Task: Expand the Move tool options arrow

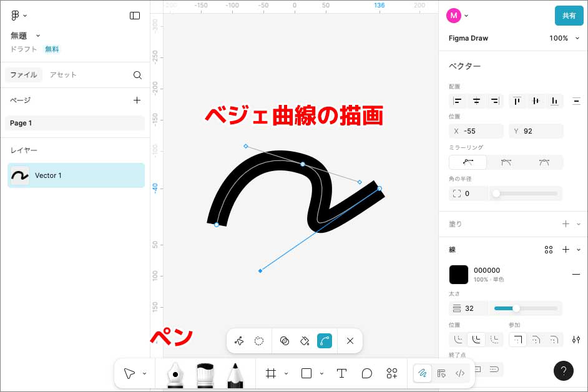Action: coord(145,373)
